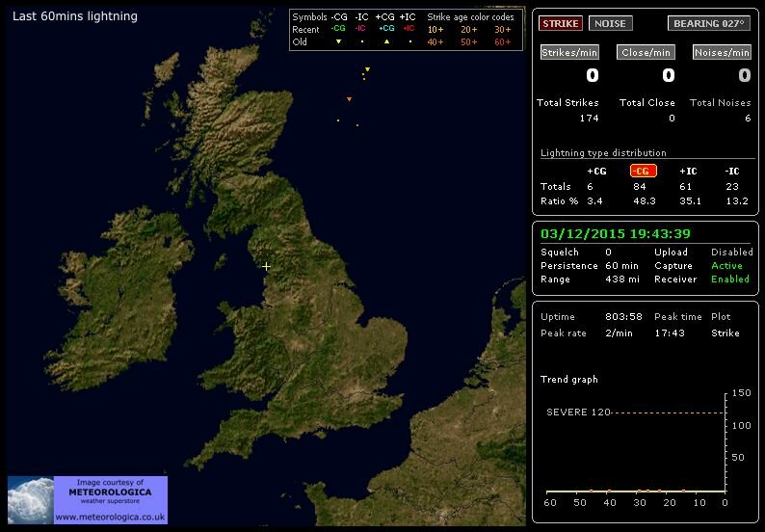This screenshot has height=532, width=765.
Task: Click the Receiver Enabled status value
Action: point(729,279)
